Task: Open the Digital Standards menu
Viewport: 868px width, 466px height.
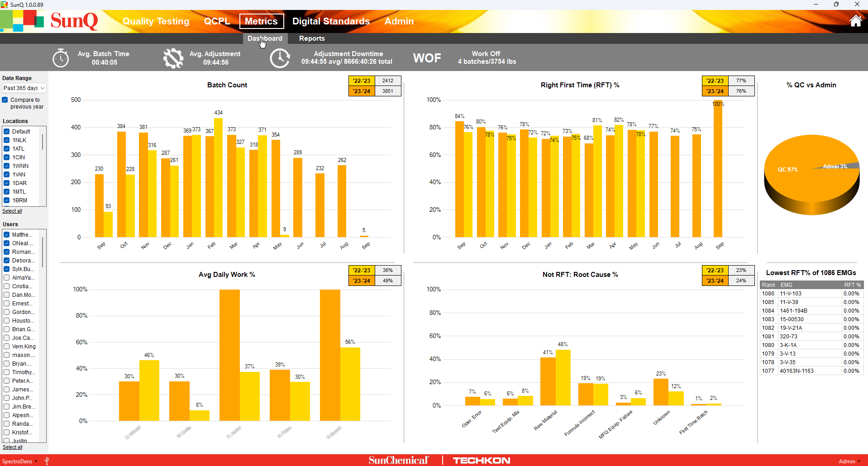Action: click(x=331, y=21)
